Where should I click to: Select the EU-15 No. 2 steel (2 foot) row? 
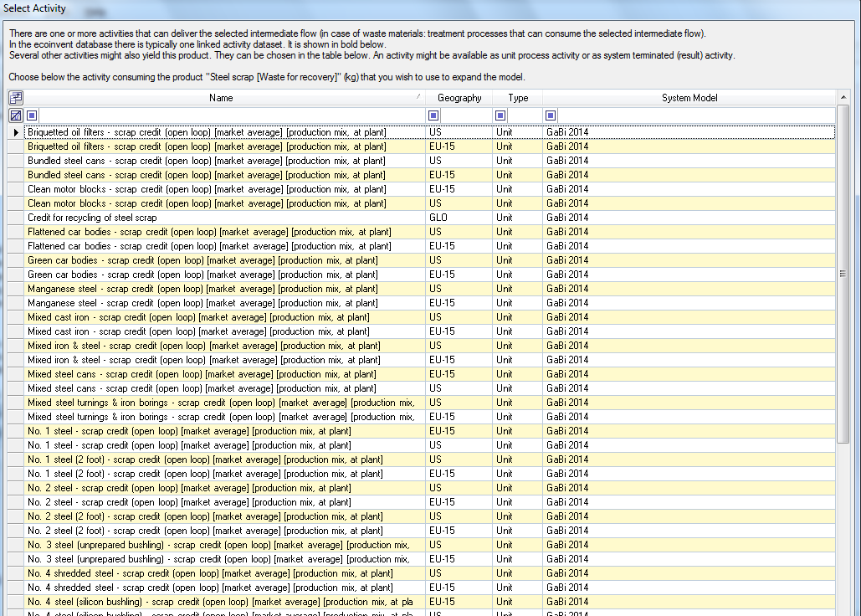[x=422, y=531]
